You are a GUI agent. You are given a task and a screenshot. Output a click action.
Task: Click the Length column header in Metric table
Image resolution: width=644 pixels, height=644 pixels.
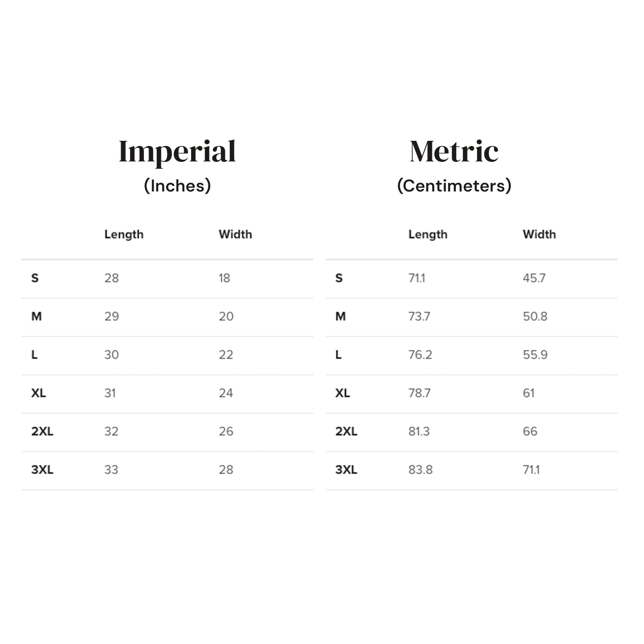(428, 234)
